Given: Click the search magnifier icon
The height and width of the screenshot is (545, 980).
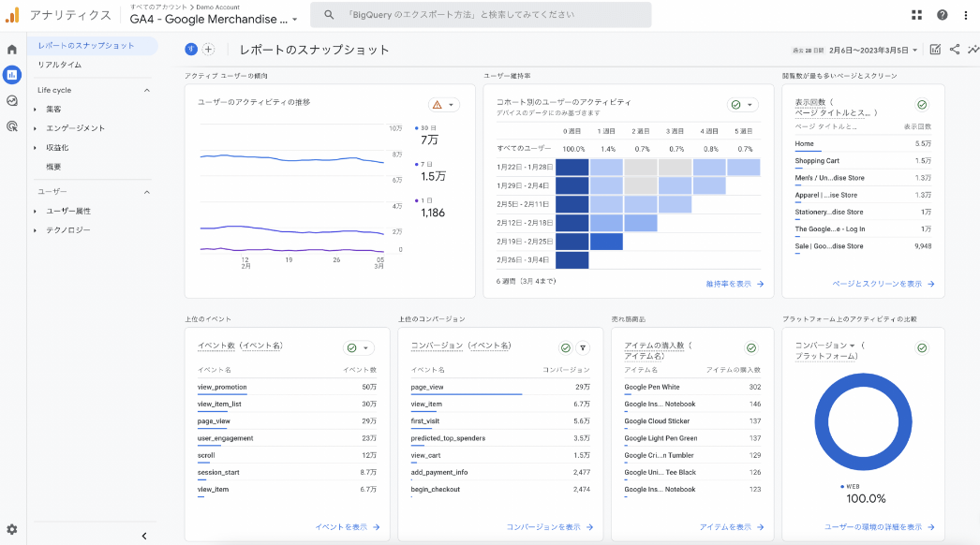Looking at the screenshot, I should pos(329,14).
